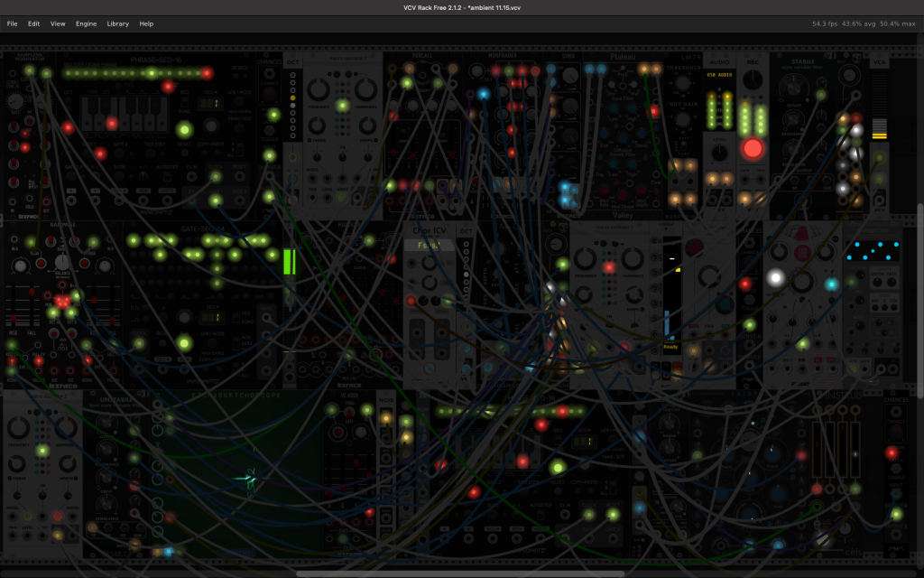Image resolution: width=924 pixels, height=578 pixels.
Task: Click the LEVEL knob on the AUDIO module
Action: [719, 153]
